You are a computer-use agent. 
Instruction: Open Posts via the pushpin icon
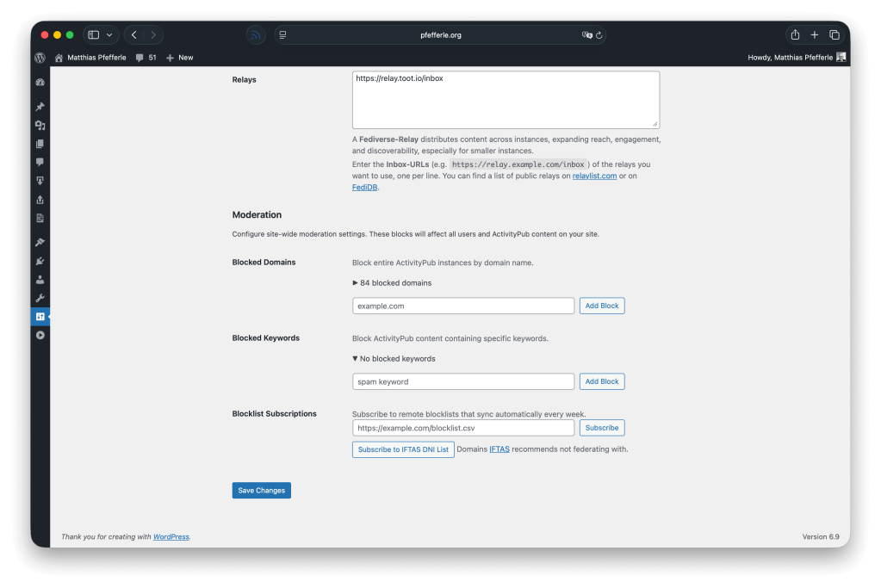[x=40, y=107]
